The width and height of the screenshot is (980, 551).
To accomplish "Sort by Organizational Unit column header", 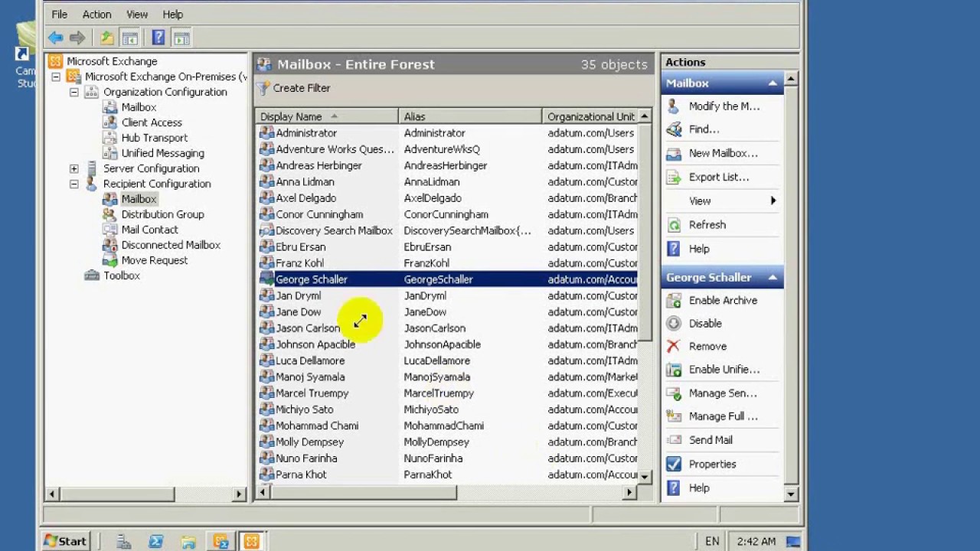I will [590, 116].
